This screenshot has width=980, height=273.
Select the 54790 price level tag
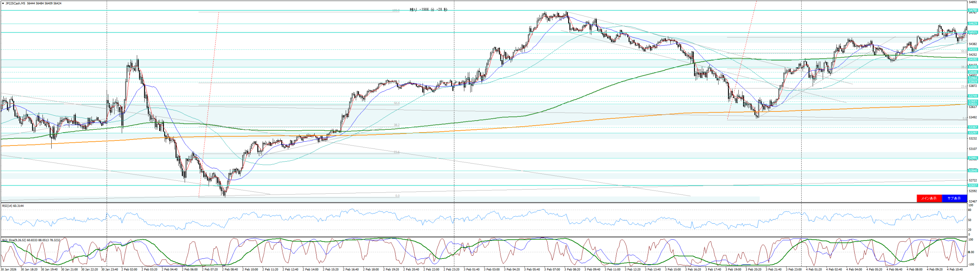tap(972, 10)
